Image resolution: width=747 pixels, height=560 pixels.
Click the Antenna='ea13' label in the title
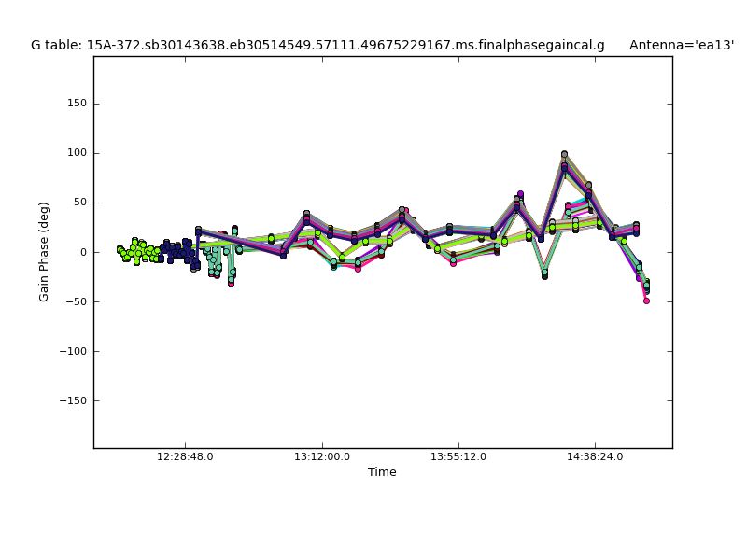coord(681,45)
